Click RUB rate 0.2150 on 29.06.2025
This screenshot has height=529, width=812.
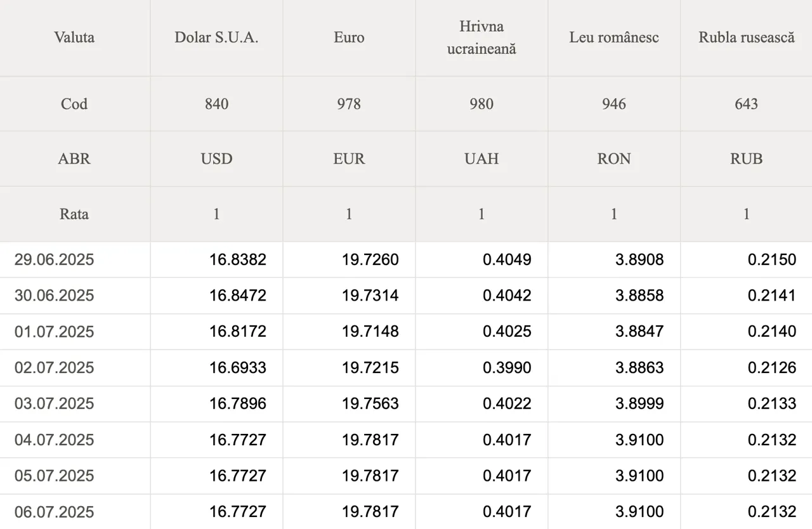[x=772, y=259]
